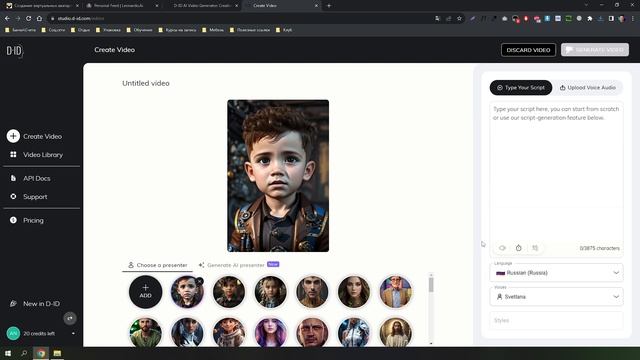
Task: Open the Мебель bookmarks folder
Action: [x=213, y=30]
